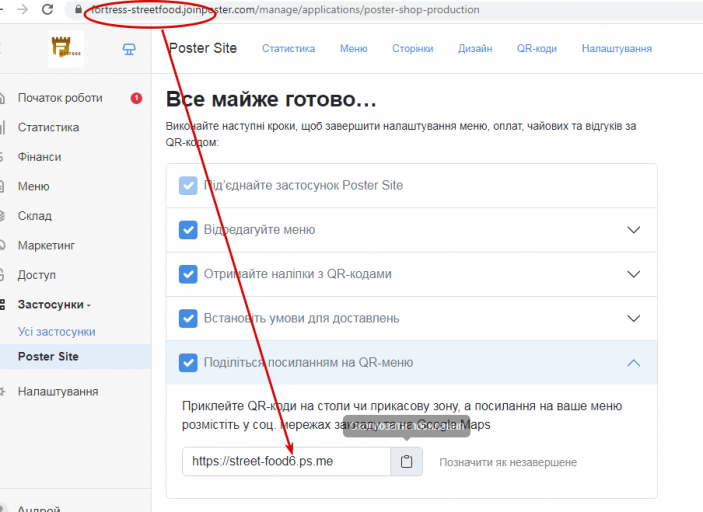The height and width of the screenshot is (512, 703).
Task: Open Статистика in the left sidebar
Action: tap(48, 127)
